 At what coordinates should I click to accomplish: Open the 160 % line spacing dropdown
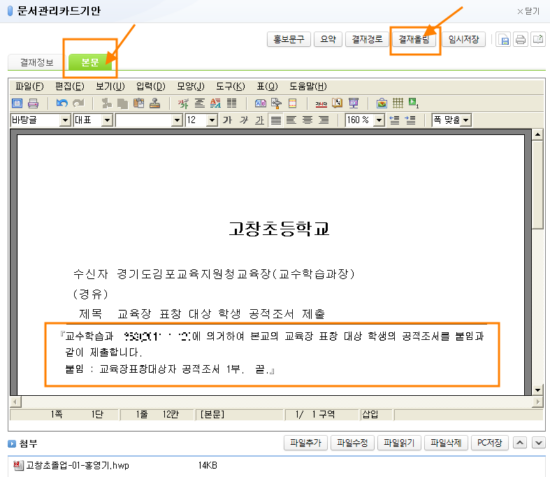pos(379,120)
